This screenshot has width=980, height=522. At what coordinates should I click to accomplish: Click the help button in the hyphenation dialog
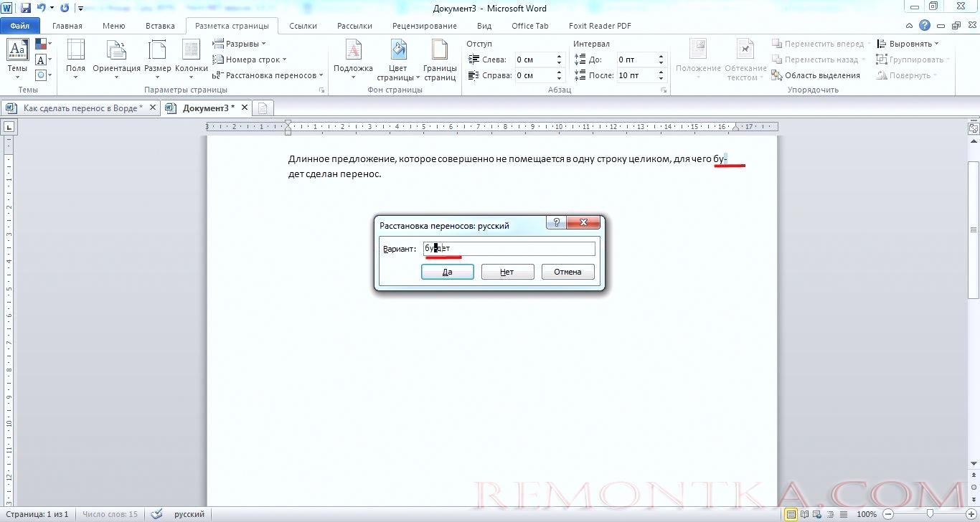tap(557, 222)
